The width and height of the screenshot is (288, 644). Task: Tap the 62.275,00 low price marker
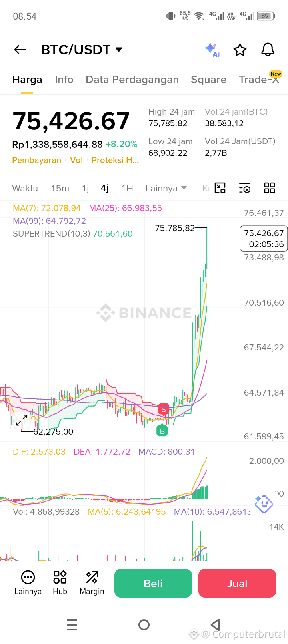click(x=53, y=432)
